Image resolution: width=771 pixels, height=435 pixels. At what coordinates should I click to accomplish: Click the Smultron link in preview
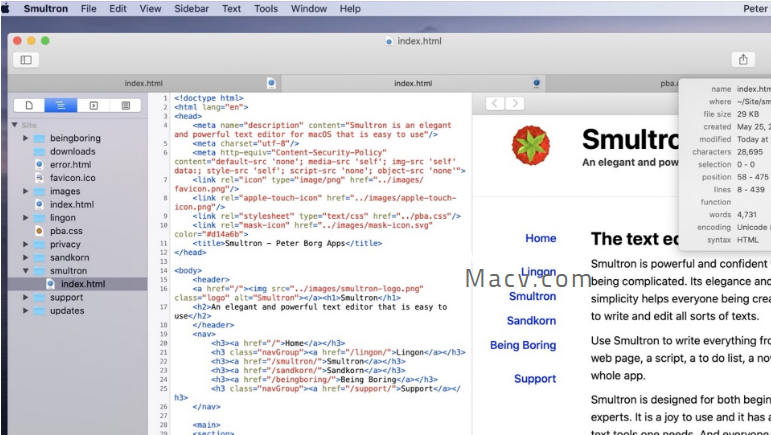(x=532, y=296)
